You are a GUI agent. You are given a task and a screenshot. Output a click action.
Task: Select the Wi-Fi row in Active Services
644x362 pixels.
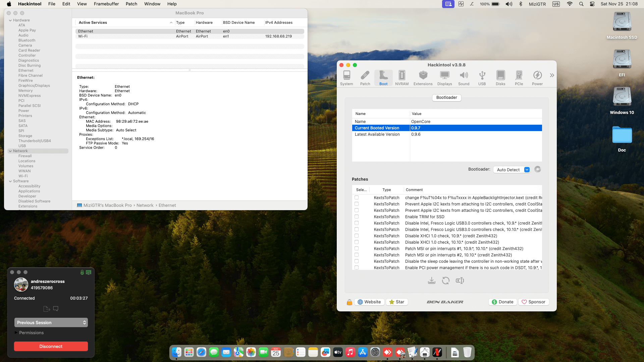click(x=190, y=36)
